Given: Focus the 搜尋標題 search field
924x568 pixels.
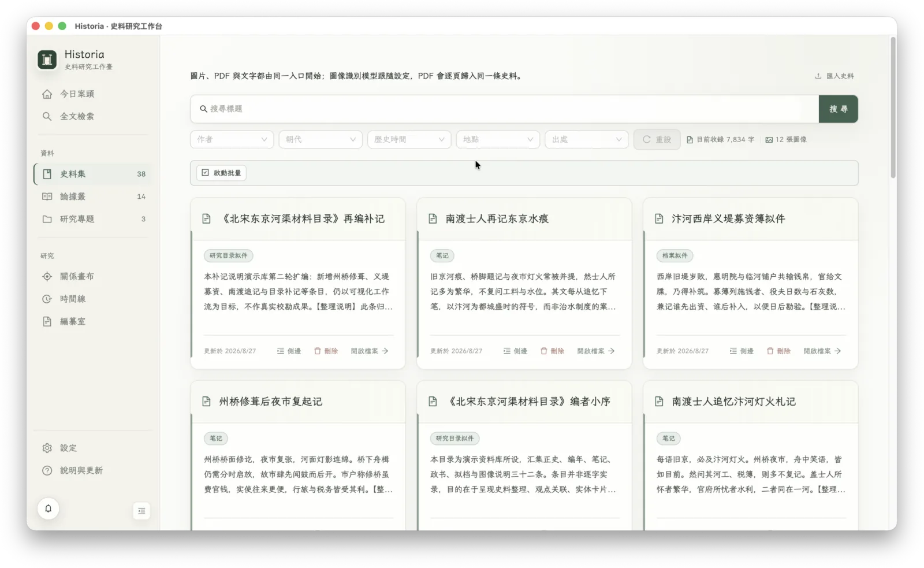Looking at the screenshot, I should 504,109.
